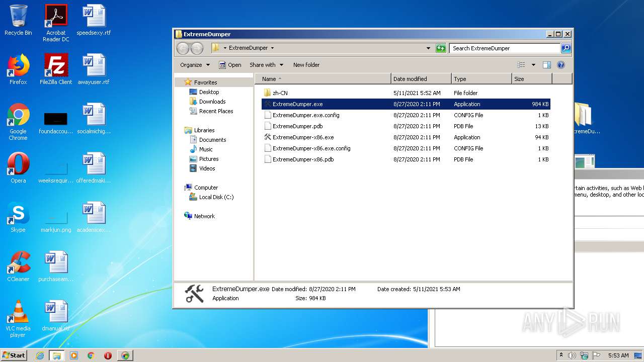Open the Organize menu dropdown

coord(195,65)
